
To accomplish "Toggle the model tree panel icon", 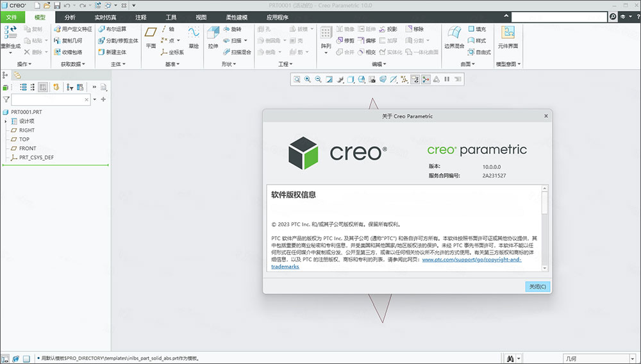I will click(5, 75).
